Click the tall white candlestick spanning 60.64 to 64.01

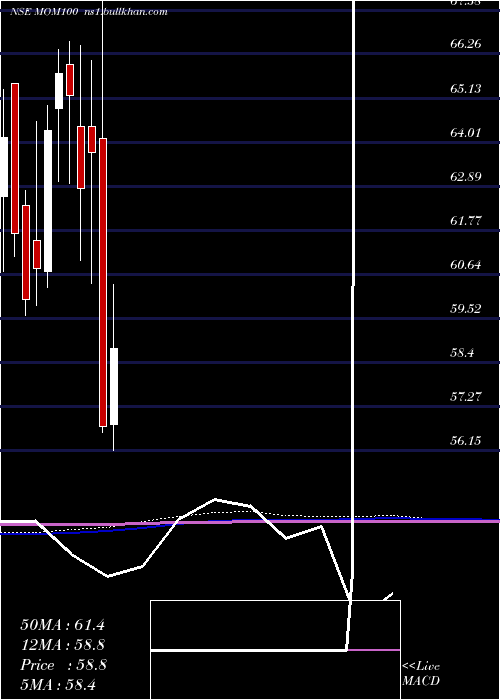[x=48, y=201]
